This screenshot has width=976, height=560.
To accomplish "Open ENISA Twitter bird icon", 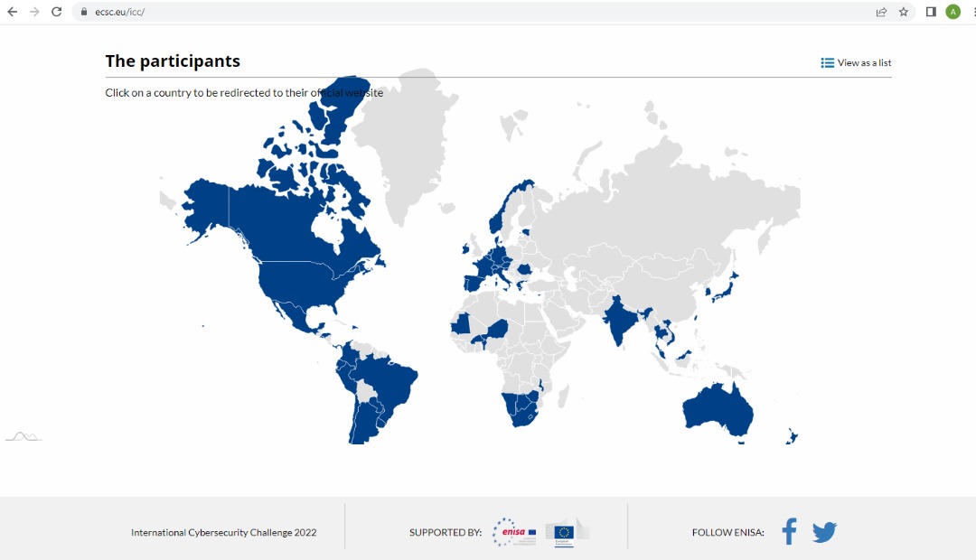I will [x=825, y=532].
